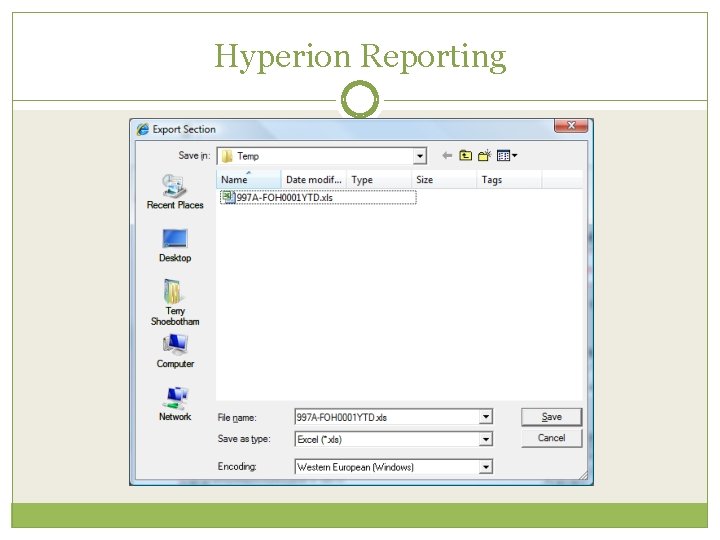The image size is (720, 540).
Task: Open Network in places sidebar
Action: [x=175, y=404]
